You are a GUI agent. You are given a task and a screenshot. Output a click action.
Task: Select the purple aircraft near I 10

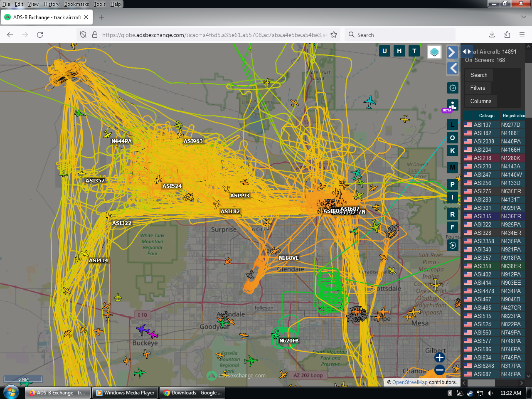[143, 330]
